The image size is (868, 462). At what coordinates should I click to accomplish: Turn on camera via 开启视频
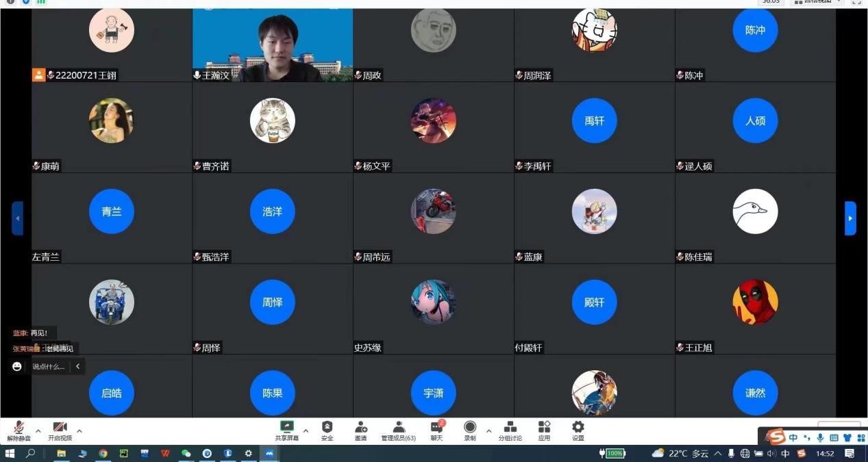(x=60, y=430)
